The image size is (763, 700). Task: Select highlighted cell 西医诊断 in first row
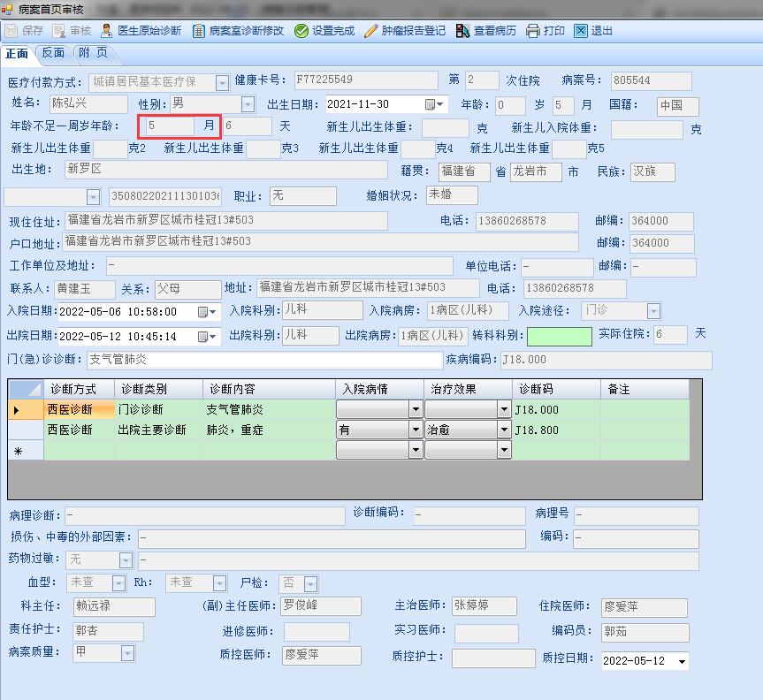80,409
